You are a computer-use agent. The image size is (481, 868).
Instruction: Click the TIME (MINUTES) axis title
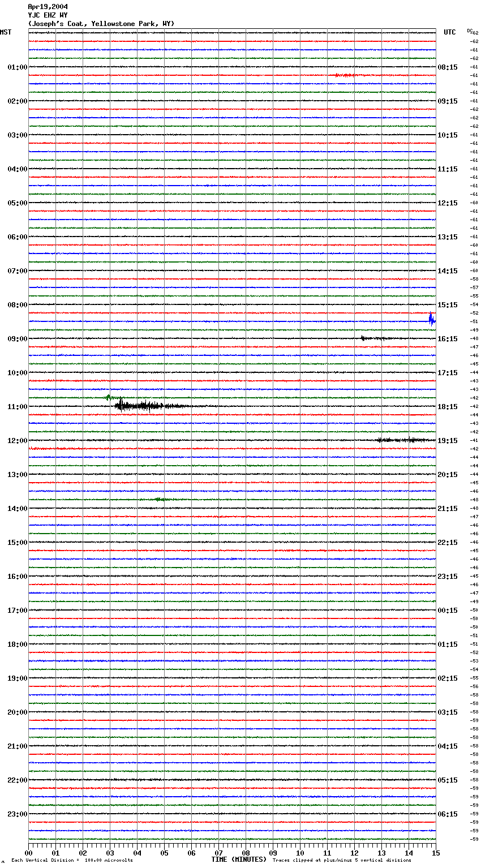239,860
